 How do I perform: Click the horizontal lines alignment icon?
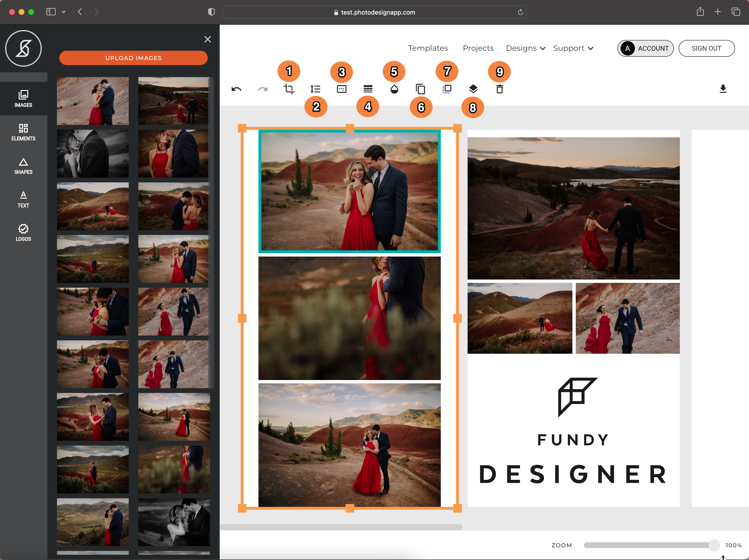click(368, 89)
